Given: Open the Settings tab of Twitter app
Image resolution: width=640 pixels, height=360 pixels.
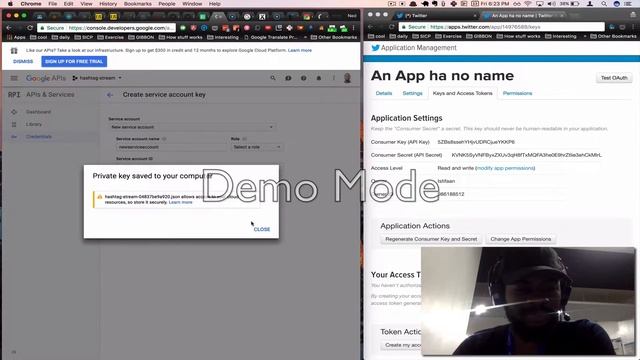Looking at the screenshot, I should (412, 93).
